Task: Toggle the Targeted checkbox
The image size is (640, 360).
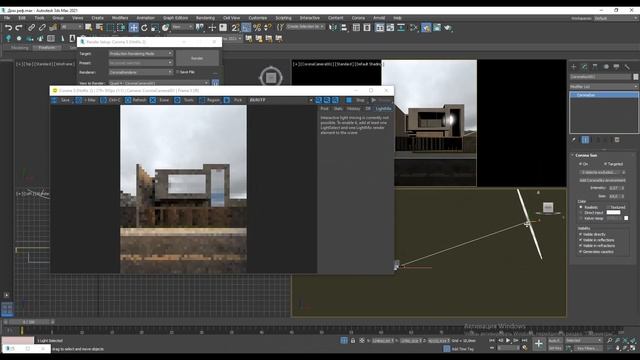Action: 605,164
